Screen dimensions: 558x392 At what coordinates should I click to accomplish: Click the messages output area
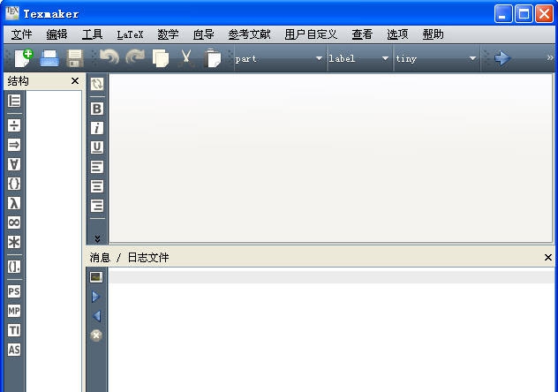tap(332, 331)
